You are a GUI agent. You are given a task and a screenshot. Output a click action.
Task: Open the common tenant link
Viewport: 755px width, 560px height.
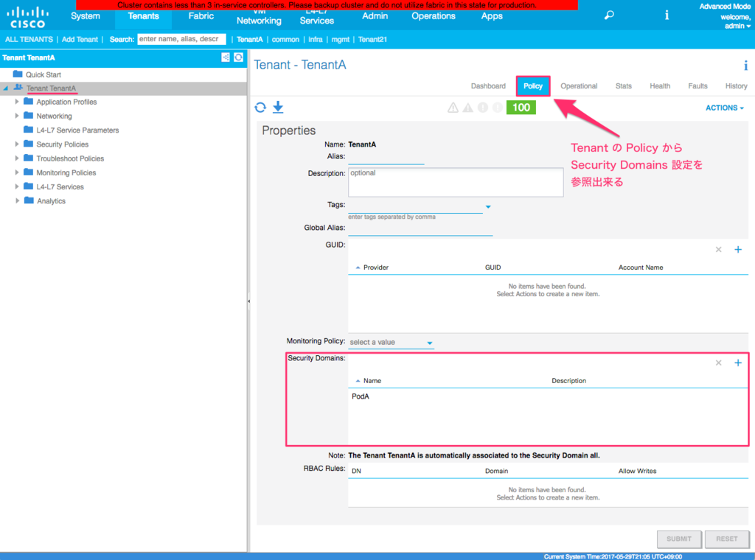[285, 40]
